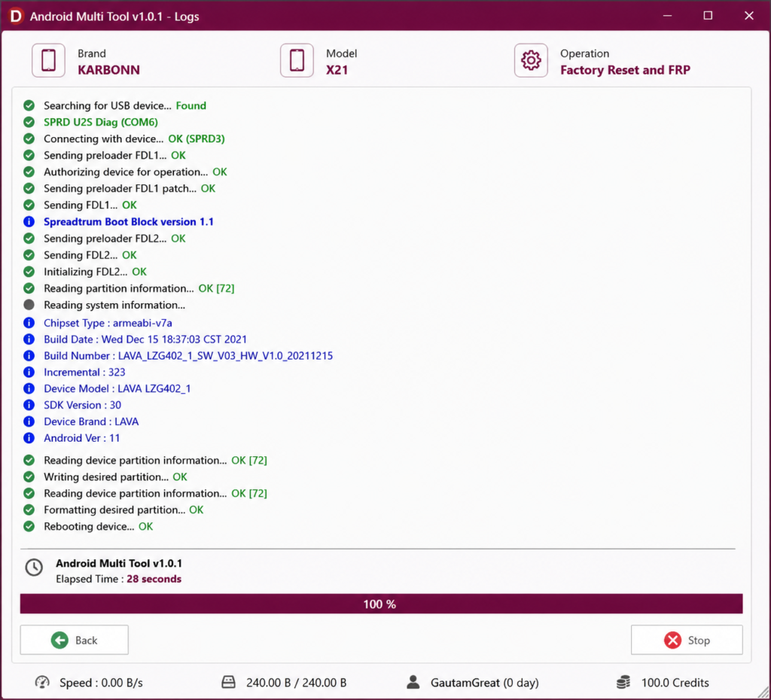Click the info icon beside Android Ver : 11
This screenshot has height=700, width=771.
[29, 438]
